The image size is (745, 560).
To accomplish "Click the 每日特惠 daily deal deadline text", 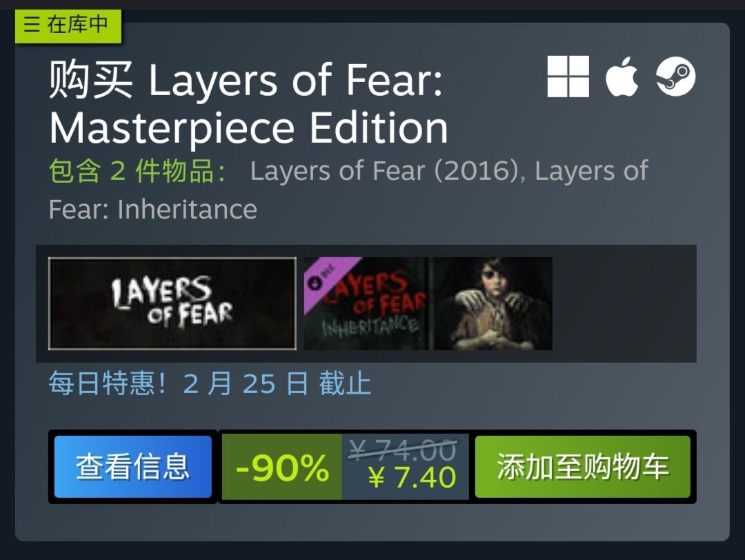I will pos(210,383).
